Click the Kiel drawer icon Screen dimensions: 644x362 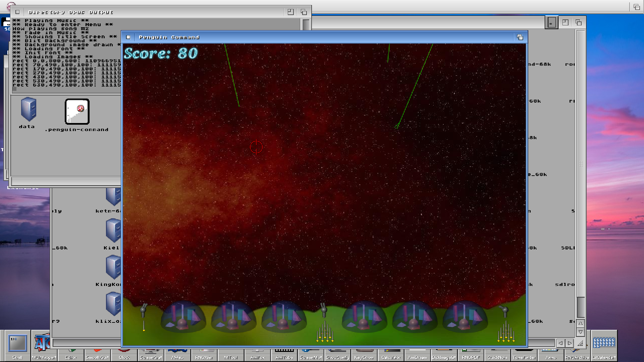point(113,231)
